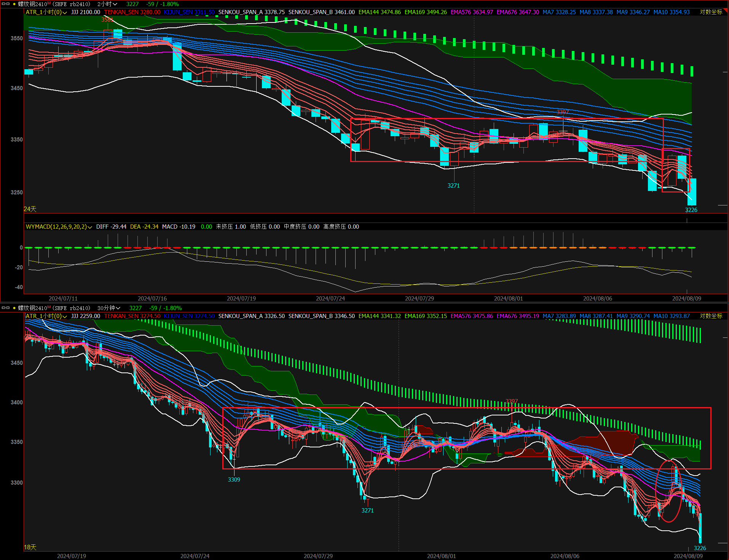
Task: Click the link icon in the 30-minute chart header
Action: [6, 308]
